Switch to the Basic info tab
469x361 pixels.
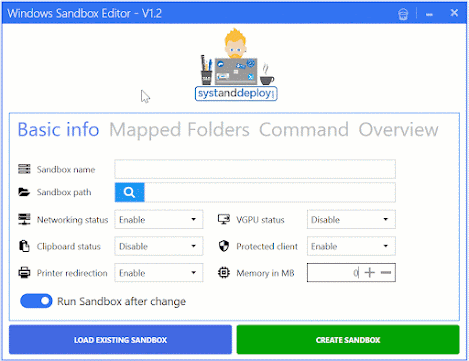[x=58, y=130]
